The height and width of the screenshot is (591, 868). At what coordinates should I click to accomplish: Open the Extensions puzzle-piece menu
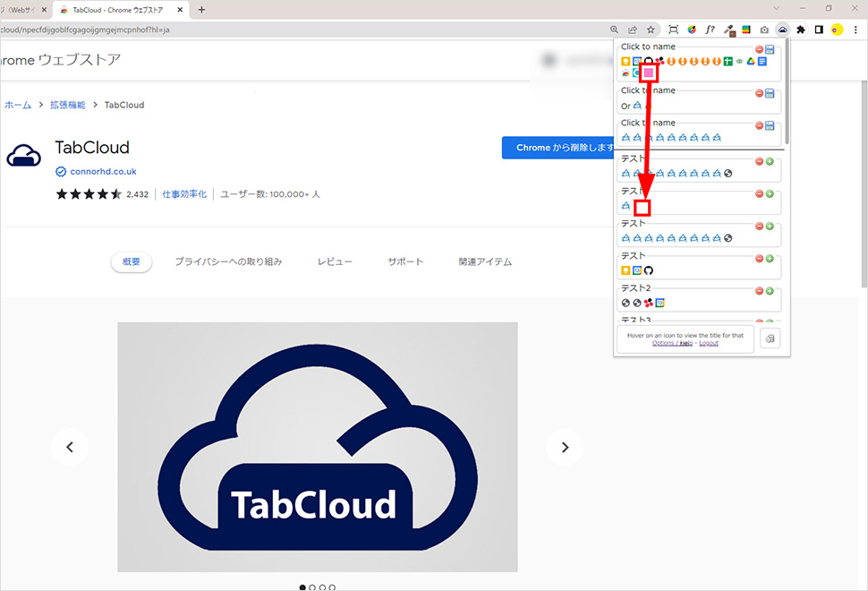tap(801, 30)
